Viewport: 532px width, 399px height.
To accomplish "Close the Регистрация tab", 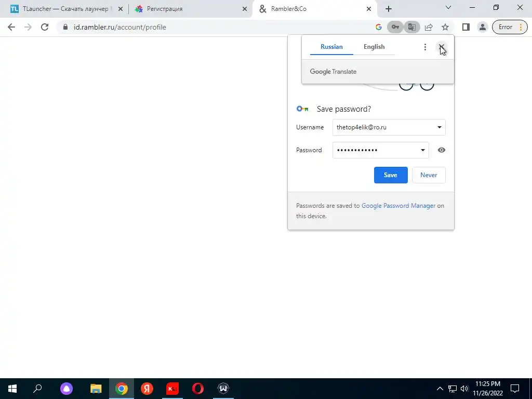I will tap(245, 9).
